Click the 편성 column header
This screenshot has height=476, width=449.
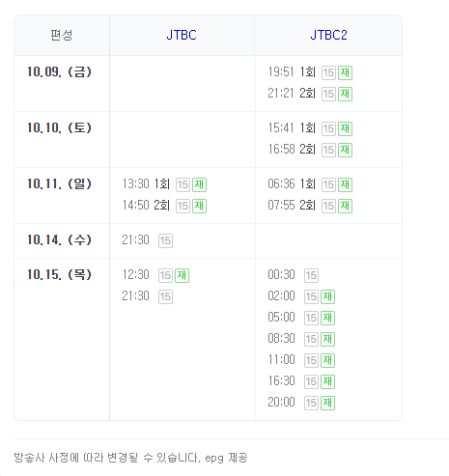point(62,35)
